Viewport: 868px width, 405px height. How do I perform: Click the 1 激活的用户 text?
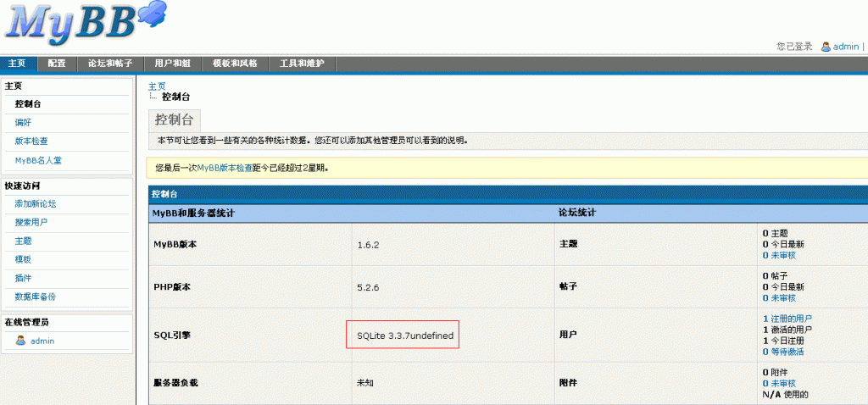click(x=787, y=330)
